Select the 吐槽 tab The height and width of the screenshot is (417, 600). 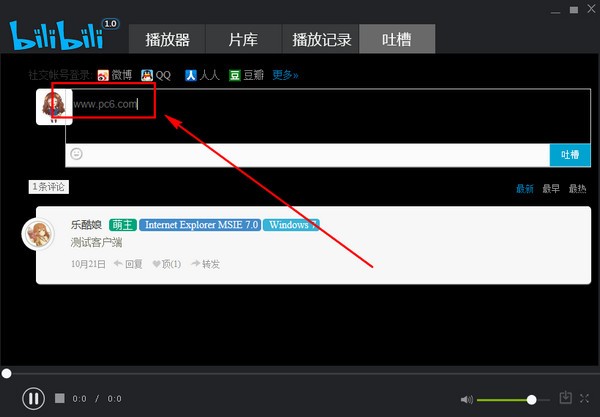(x=397, y=39)
